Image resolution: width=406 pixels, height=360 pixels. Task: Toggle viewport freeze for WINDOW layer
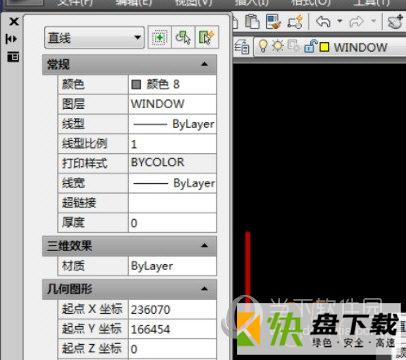(x=293, y=46)
